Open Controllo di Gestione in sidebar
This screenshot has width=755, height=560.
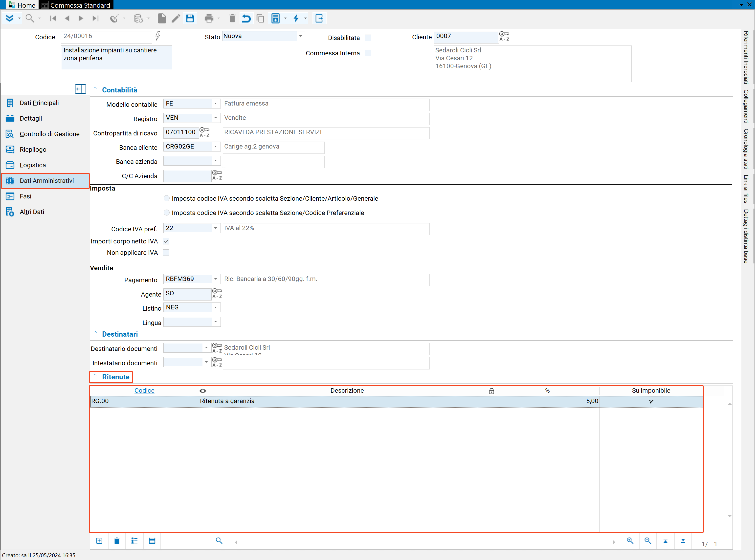tap(49, 134)
